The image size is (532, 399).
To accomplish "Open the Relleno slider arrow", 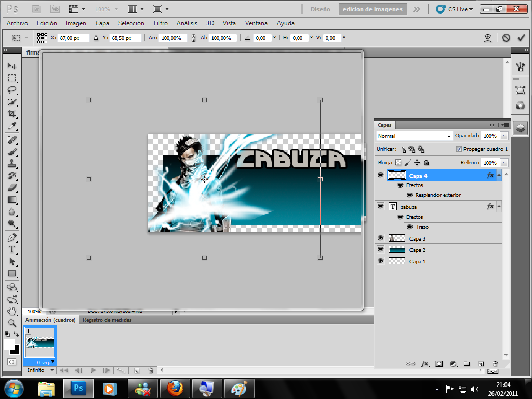I will (x=504, y=163).
